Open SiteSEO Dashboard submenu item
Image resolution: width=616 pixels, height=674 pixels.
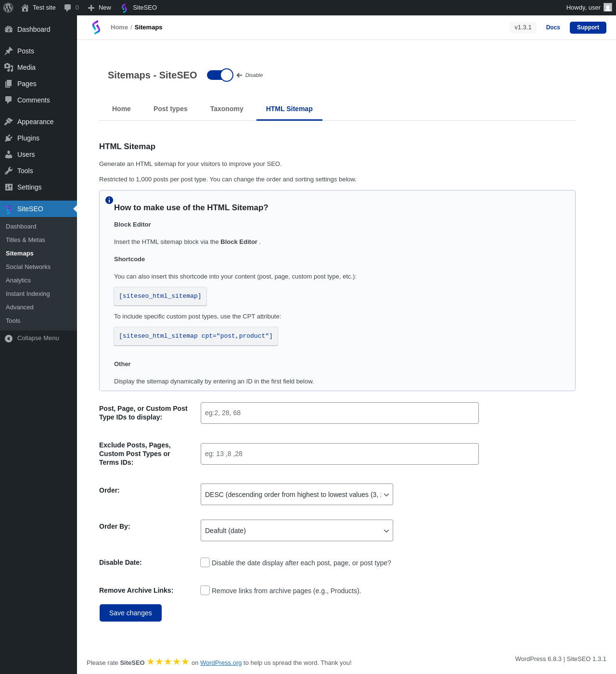click(21, 227)
